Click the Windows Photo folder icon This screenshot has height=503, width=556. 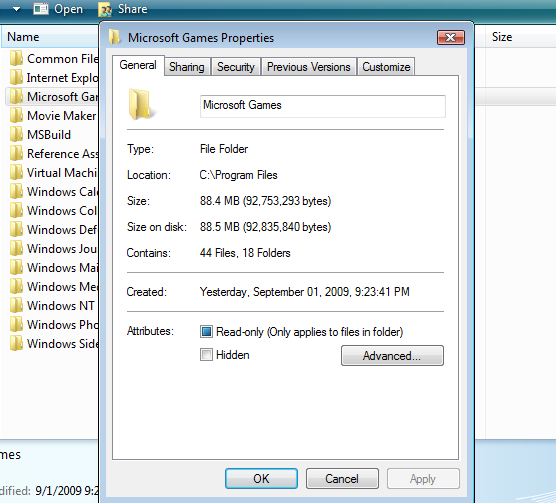(x=16, y=324)
